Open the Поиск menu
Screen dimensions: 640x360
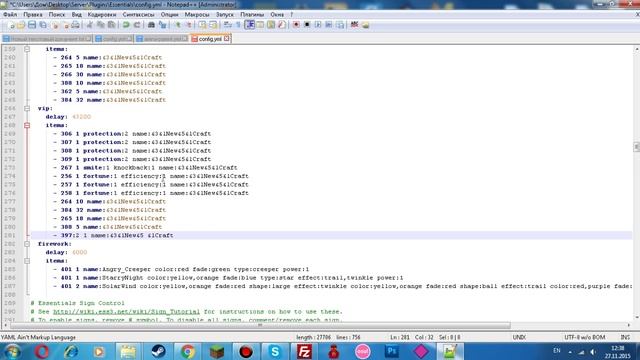click(x=57, y=14)
